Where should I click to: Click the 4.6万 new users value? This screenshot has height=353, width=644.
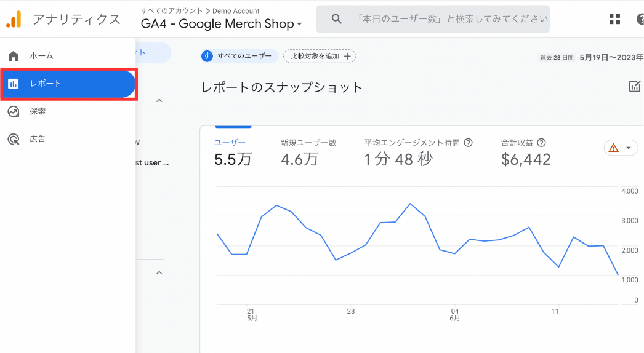click(x=299, y=159)
